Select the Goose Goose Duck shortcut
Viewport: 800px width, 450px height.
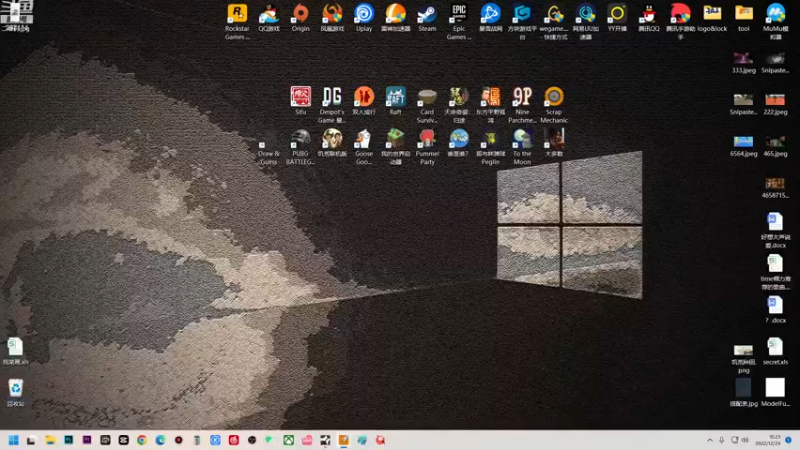(x=364, y=146)
